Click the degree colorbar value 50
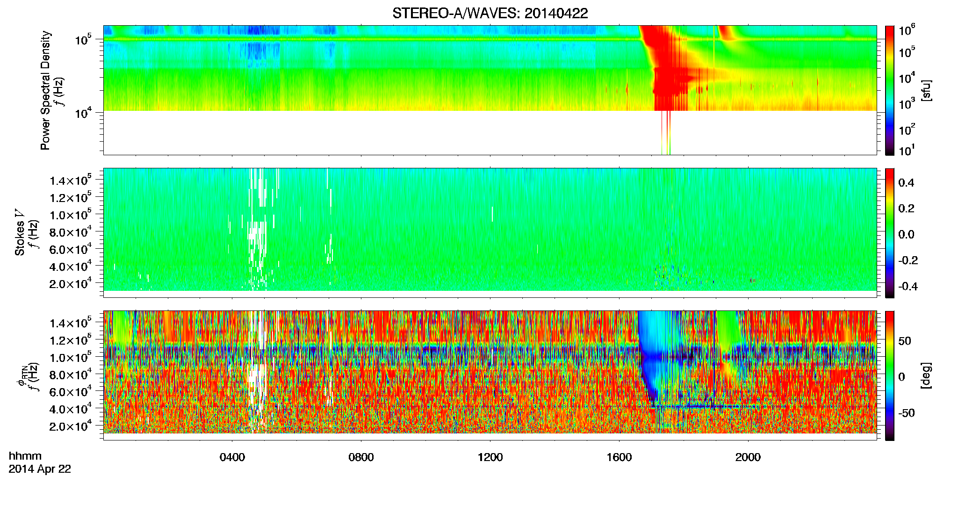 [x=905, y=341]
